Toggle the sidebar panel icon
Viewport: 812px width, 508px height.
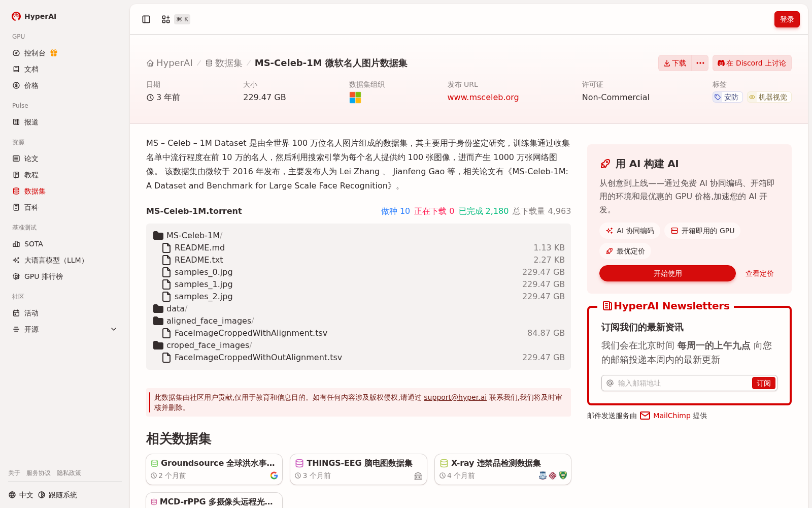click(x=146, y=19)
